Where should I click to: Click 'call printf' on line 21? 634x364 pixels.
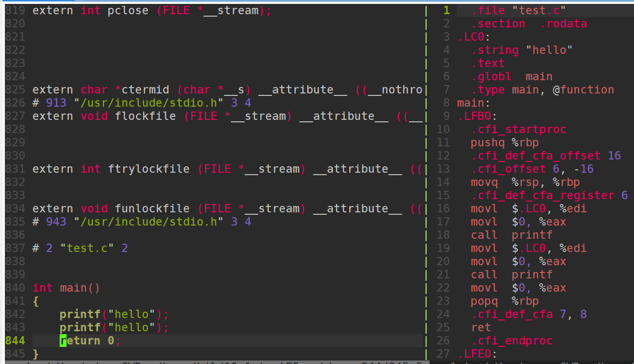tap(512, 274)
